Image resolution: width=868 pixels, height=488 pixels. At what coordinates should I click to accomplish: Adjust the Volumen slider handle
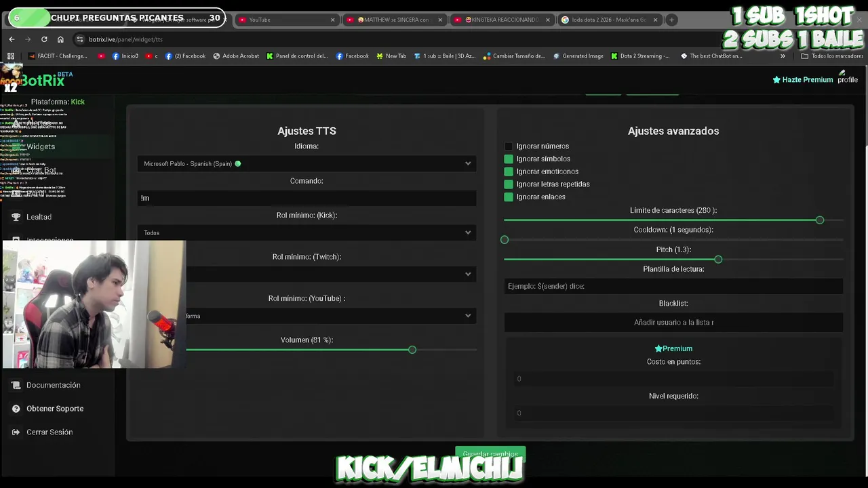coord(412,350)
